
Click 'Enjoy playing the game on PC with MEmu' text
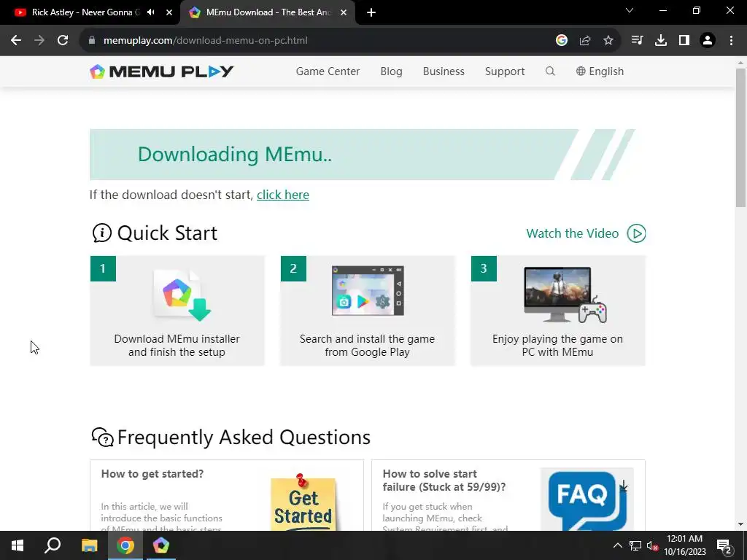(557, 345)
